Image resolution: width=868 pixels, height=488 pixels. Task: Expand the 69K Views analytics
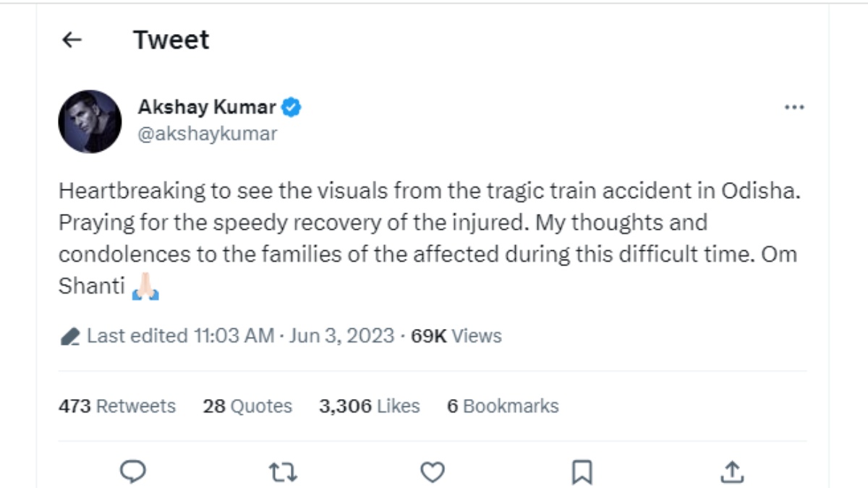(456, 335)
